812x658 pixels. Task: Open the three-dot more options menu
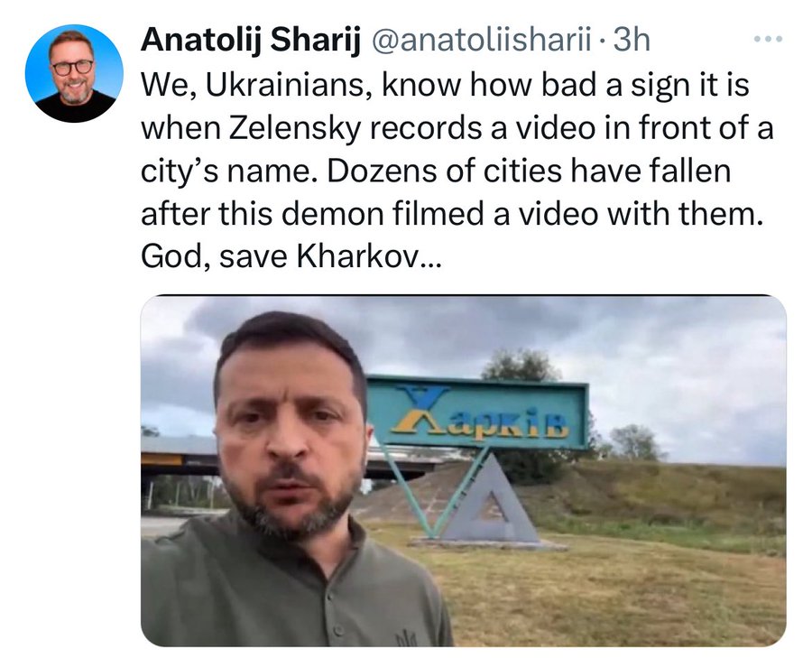click(x=768, y=39)
